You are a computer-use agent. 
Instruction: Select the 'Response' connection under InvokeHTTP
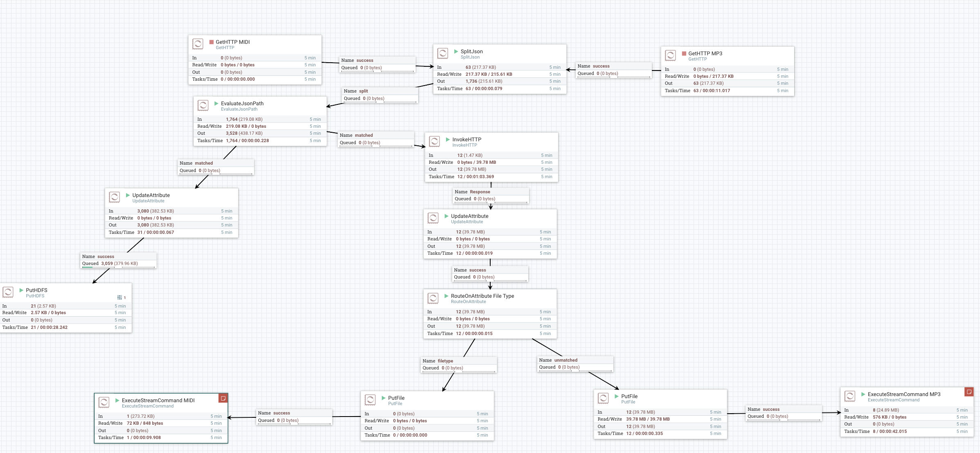point(480,192)
